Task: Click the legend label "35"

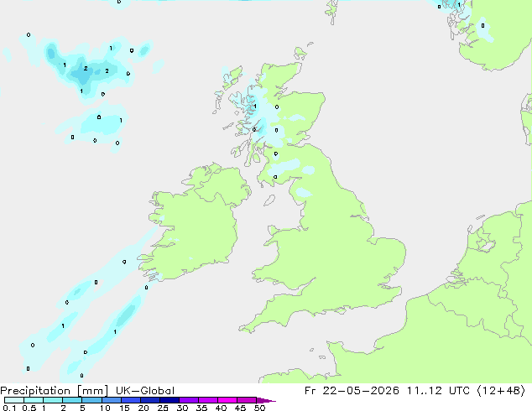Action: (201, 408)
